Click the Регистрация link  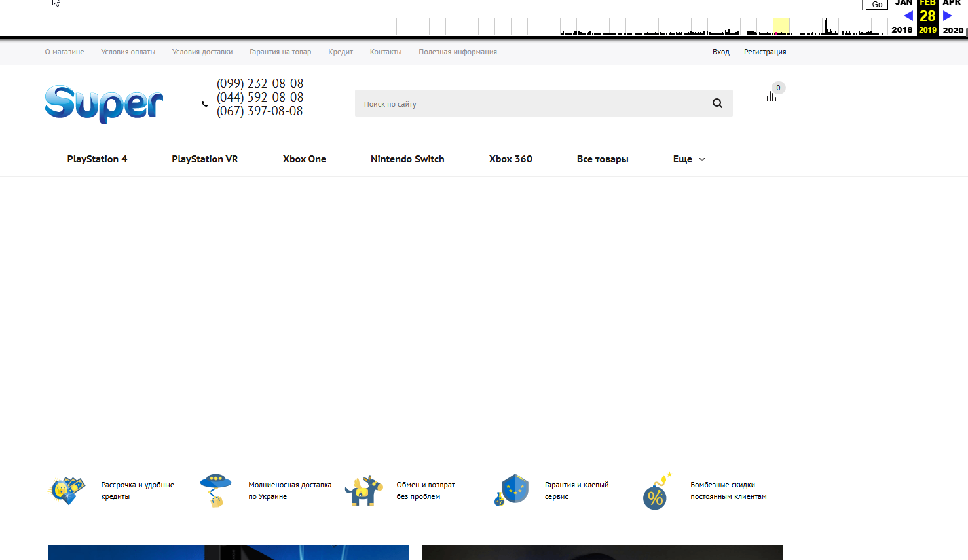pyautogui.click(x=765, y=52)
